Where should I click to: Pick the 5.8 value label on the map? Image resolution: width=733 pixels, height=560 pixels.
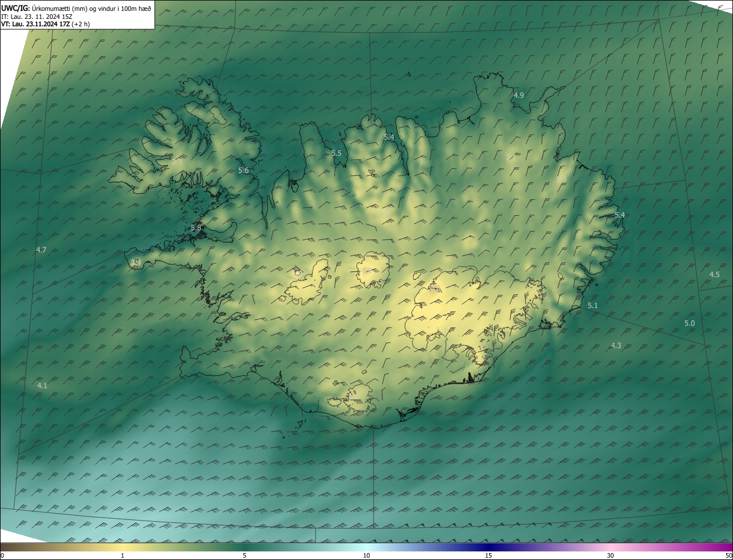(x=196, y=228)
